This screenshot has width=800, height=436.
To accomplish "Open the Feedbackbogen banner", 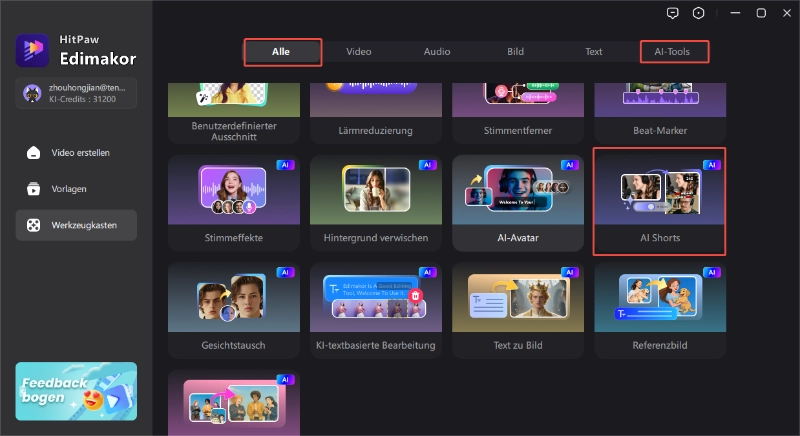I will tap(76, 391).
